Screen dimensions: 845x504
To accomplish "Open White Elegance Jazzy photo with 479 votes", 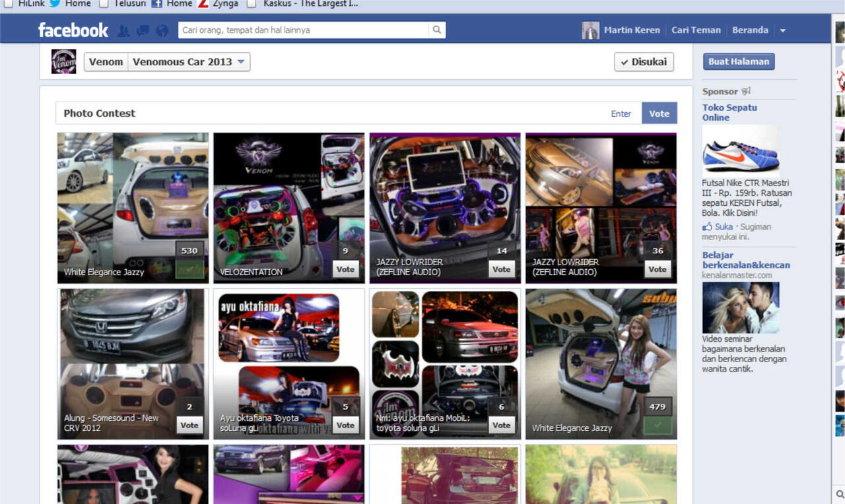I will pos(601,363).
